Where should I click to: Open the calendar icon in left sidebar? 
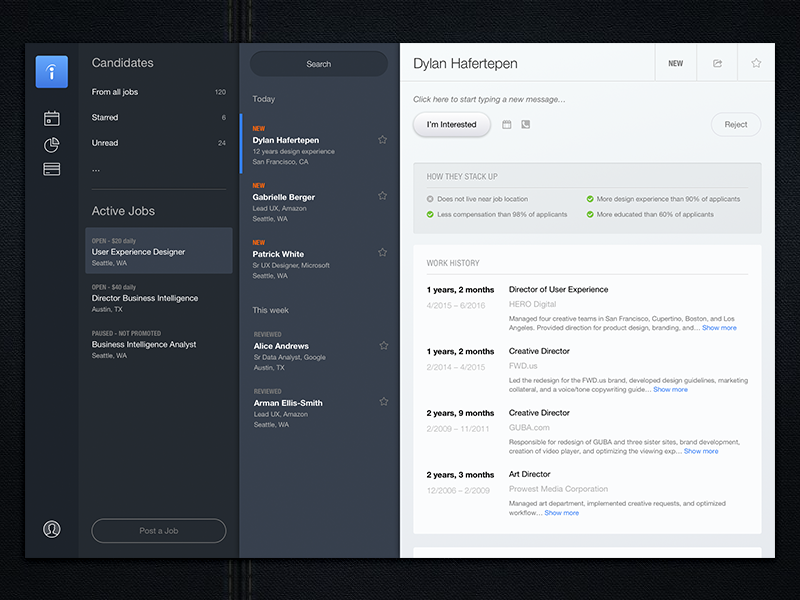pos(52,118)
